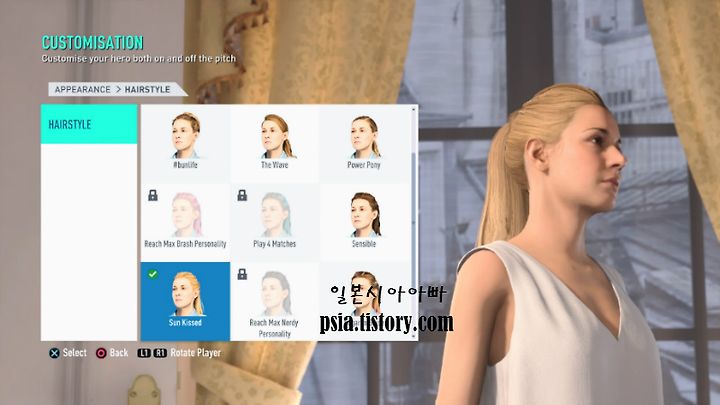The width and height of the screenshot is (720, 405).
Task: Click the X Select button icon
Action: tap(54, 353)
